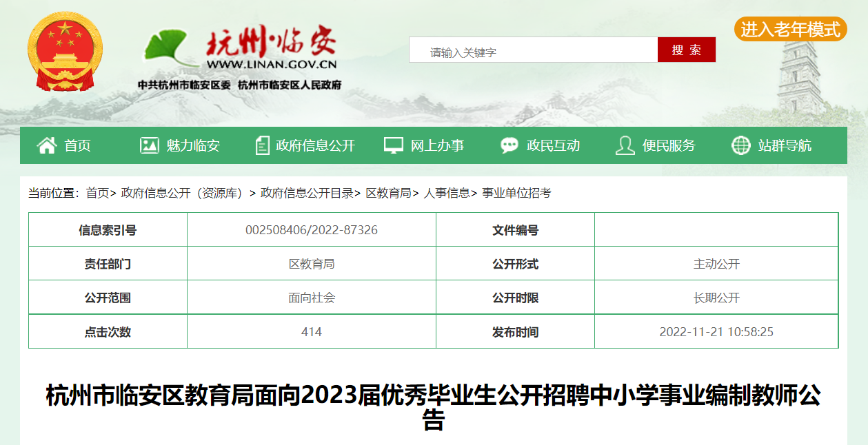
Task: Click the WWW.LINAN.GOV.CN site address text
Action: [271, 65]
